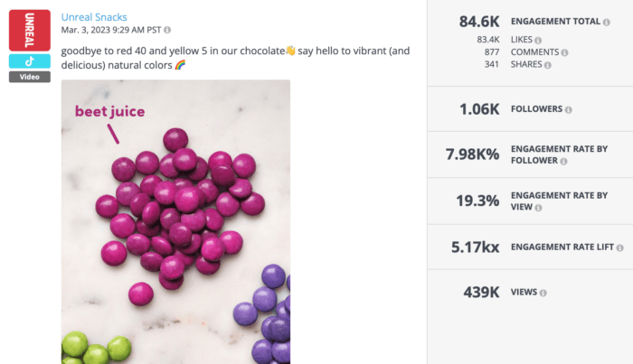Click the info icon next to Shares

[x=547, y=65]
